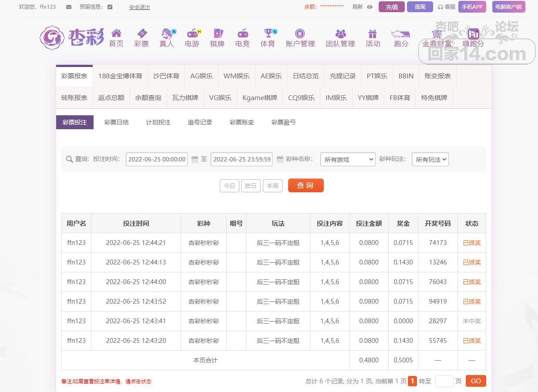Open 账户管理 account management icon
The image size is (538, 392).
(x=300, y=34)
